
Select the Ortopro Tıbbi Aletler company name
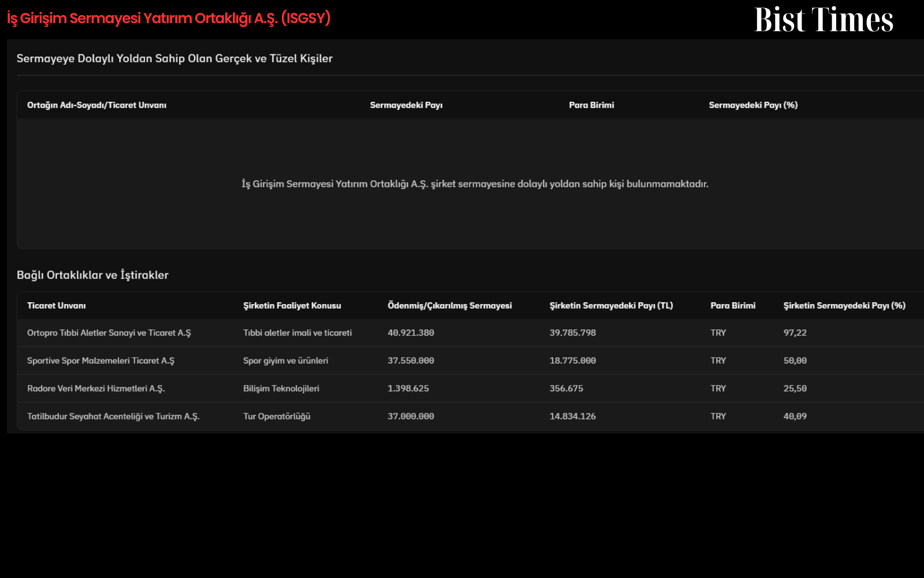coord(109,333)
